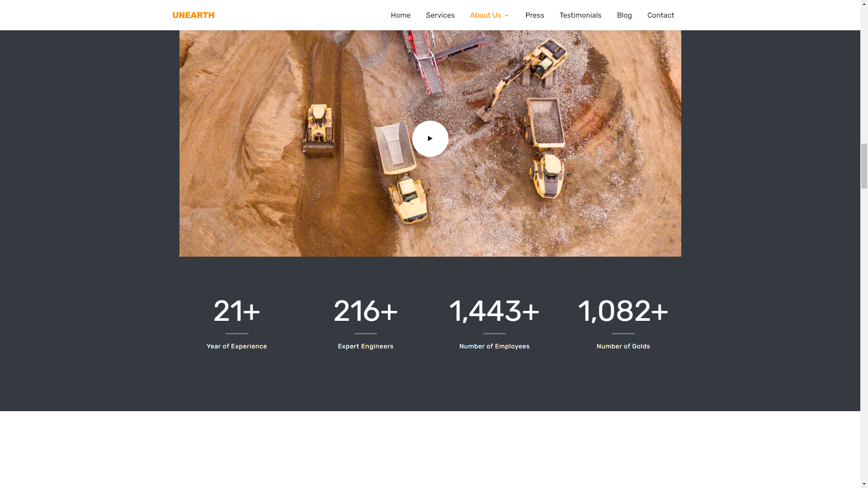Click the 1,082+ counter value
Viewport: 868px width, 488px height.
tap(623, 311)
